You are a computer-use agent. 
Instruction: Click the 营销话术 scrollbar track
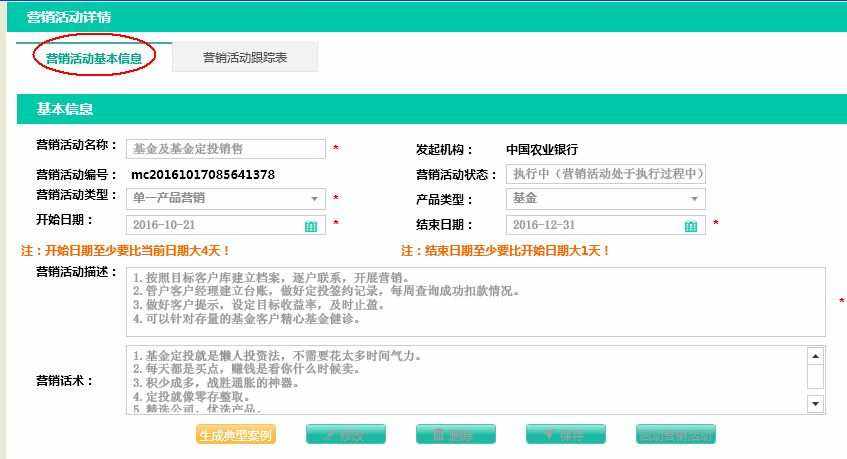tap(815, 380)
